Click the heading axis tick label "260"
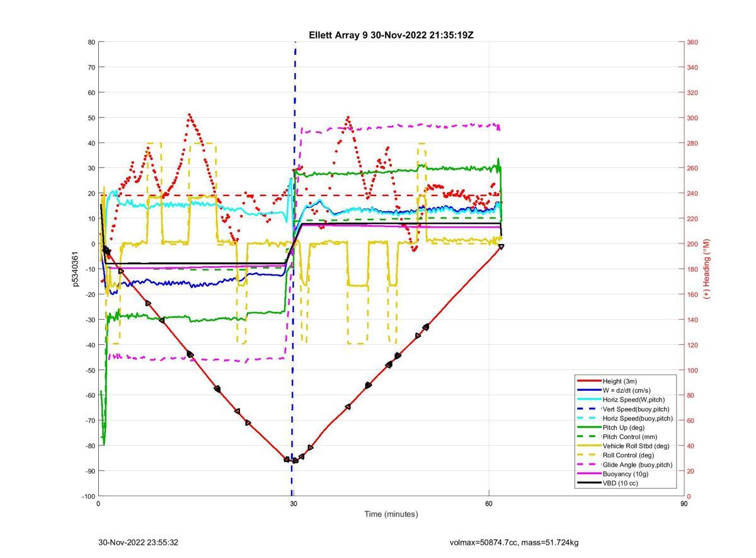 point(692,168)
